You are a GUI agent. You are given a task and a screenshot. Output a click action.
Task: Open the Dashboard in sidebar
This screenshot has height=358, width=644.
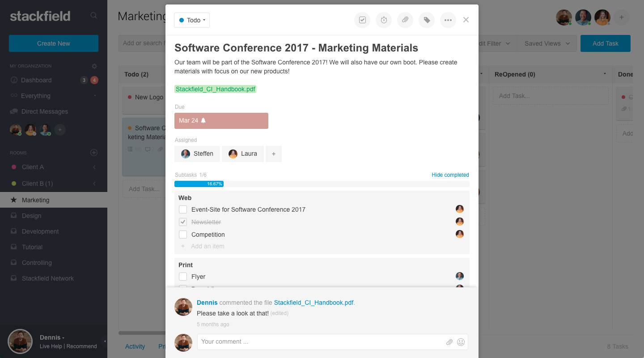(36, 80)
